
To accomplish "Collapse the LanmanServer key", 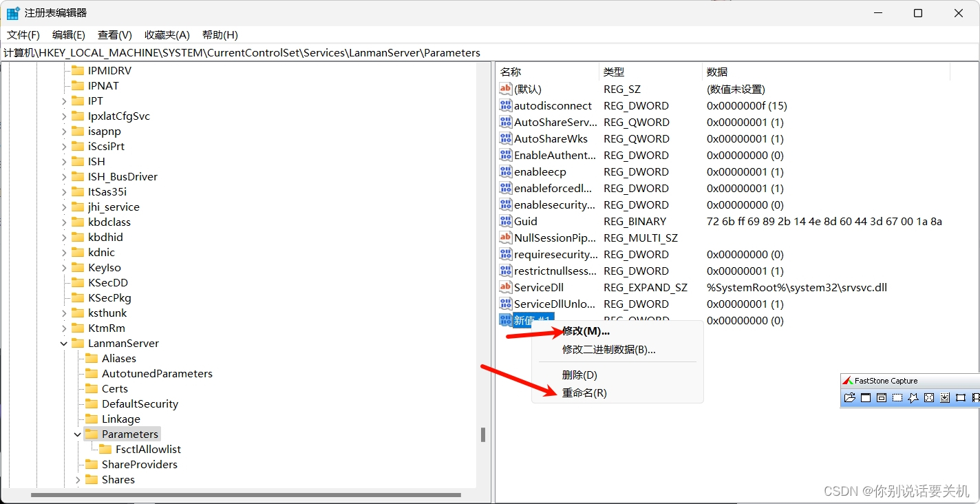I will tap(64, 343).
